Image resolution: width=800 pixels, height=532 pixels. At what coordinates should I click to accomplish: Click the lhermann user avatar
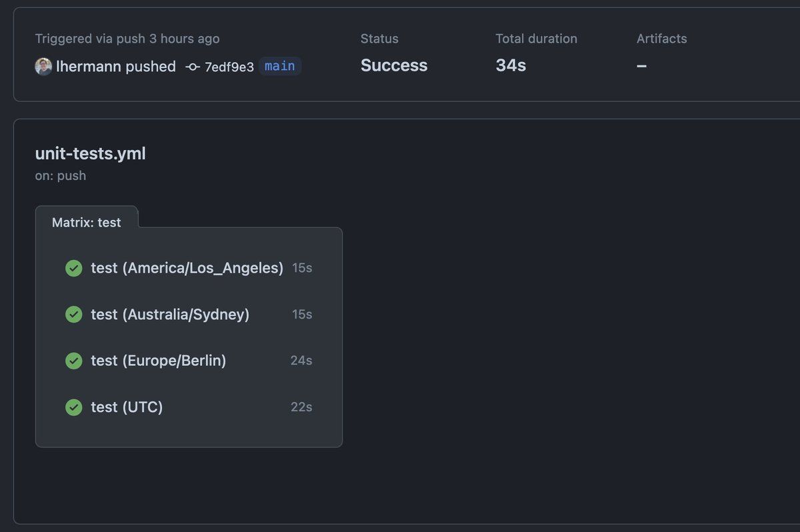coord(43,67)
